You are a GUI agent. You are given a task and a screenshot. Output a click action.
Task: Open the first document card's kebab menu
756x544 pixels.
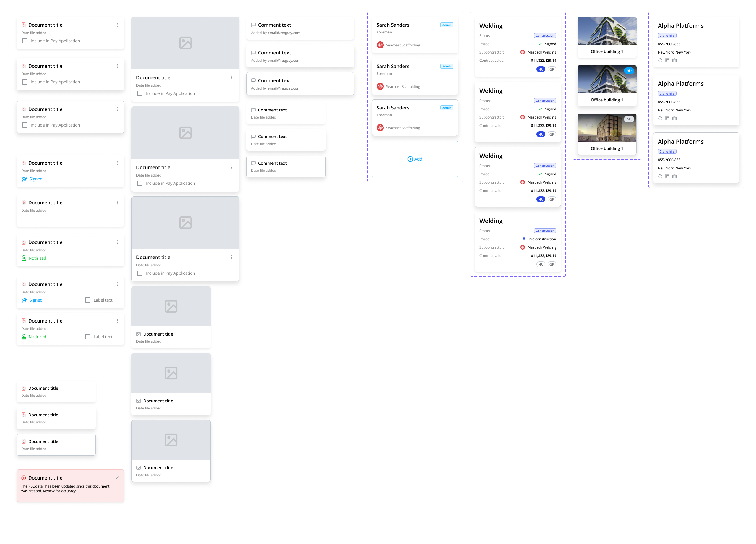(117, 25)
